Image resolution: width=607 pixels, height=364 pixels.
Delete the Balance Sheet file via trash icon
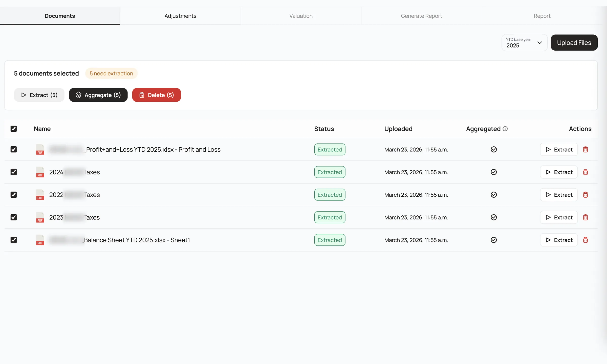click(586, 240)
